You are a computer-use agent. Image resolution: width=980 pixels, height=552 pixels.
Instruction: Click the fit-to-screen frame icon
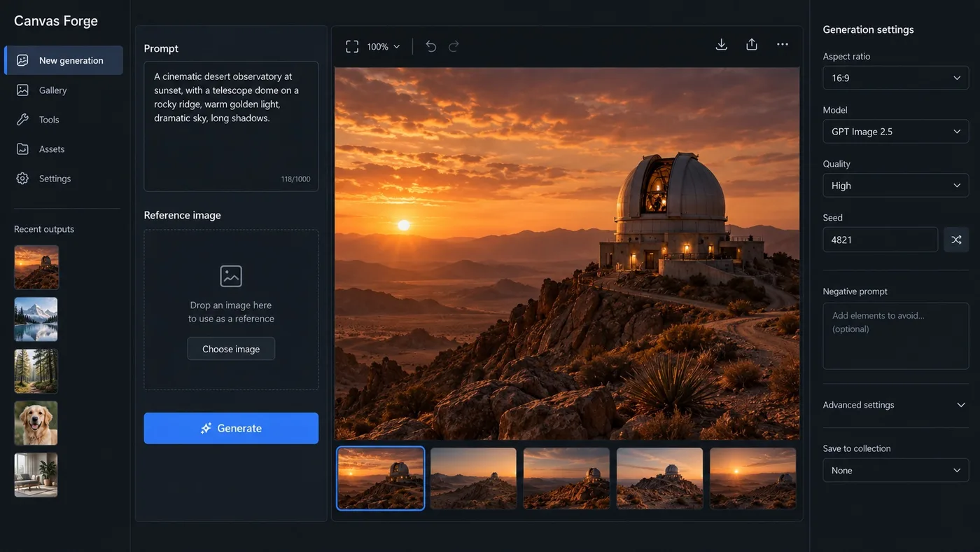point(352,46)
